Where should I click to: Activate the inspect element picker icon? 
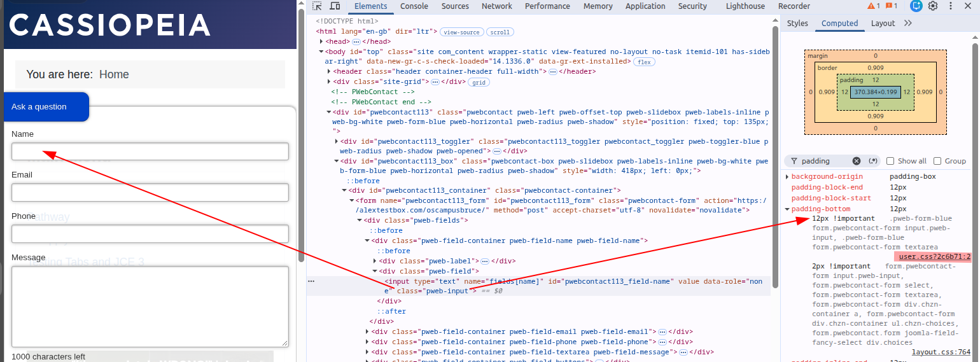[x=317, y=6]
